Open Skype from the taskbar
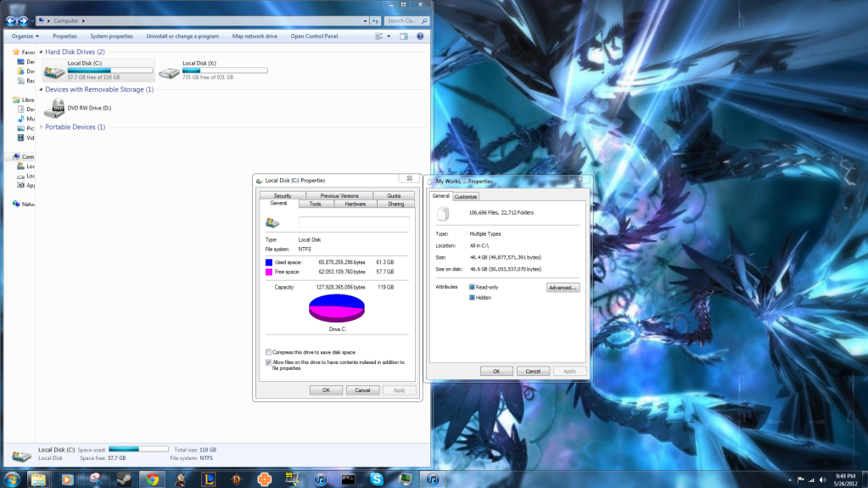This screenshot has width=868, height=488. click(x=377, y=480)
